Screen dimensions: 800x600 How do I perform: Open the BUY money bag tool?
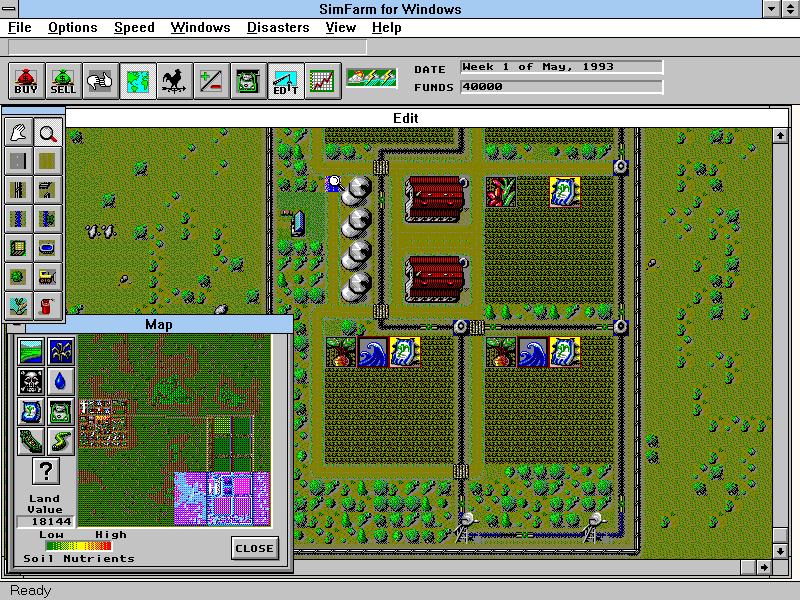click(27, 81)
